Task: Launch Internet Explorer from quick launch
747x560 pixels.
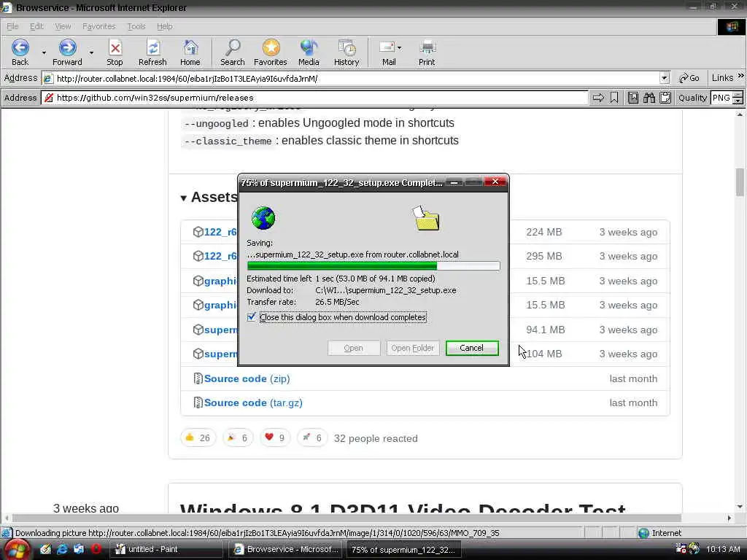Action: (63, 549)
